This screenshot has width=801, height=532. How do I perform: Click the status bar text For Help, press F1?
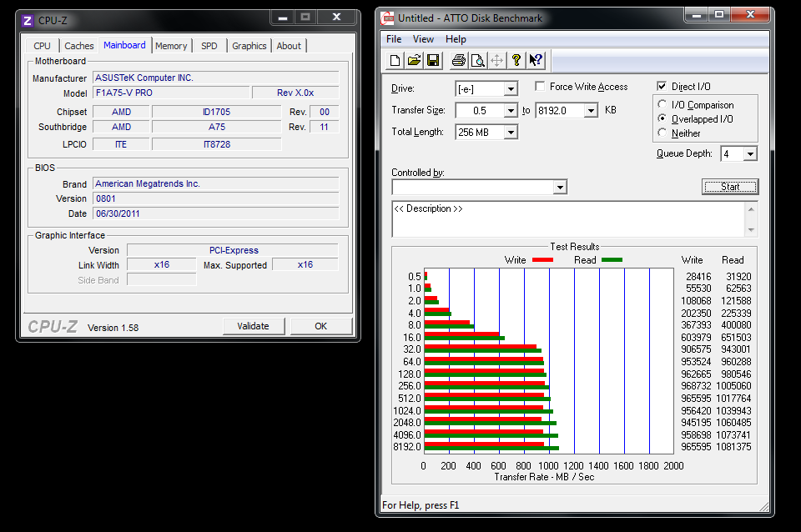pyautogui.click(x=421, y=505)
